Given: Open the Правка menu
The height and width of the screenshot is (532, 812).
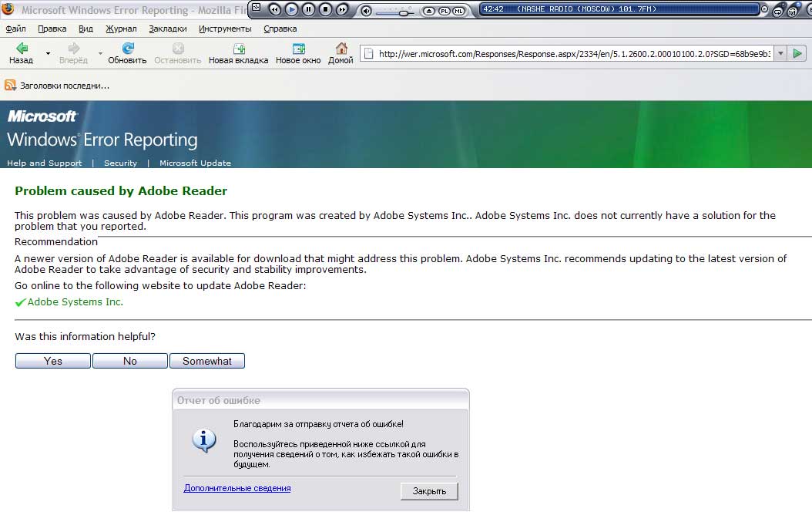Looking at the screenshot, I should (x=52, y=29).
